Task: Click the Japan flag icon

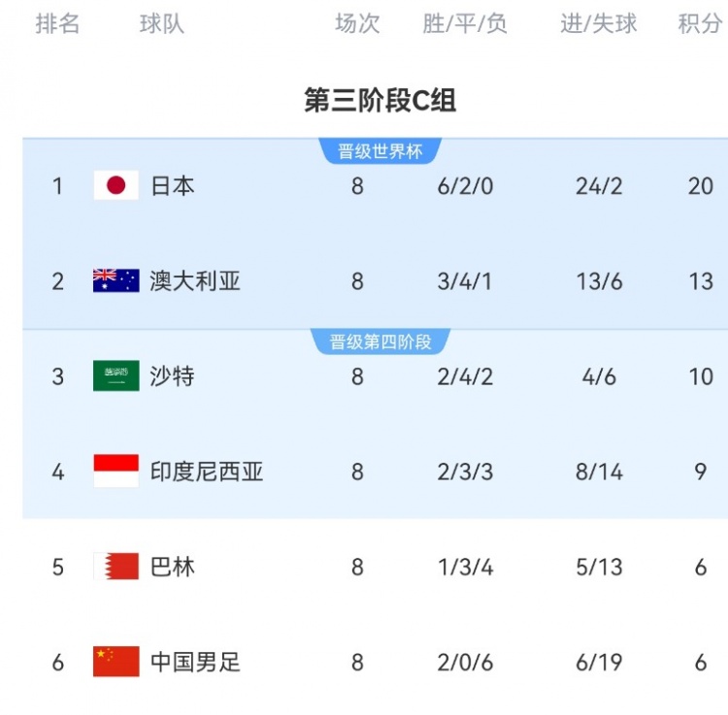Action: pos(116,185)
